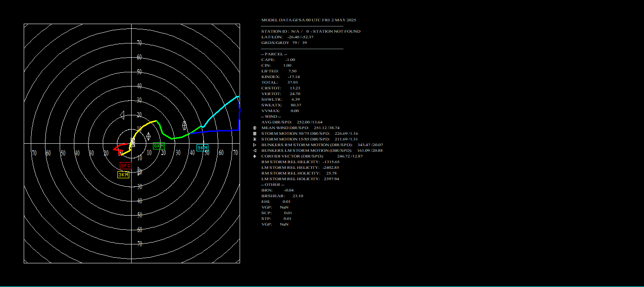Viewport: 644px width, 287px height.
Task: Select the 'BRSHEAR: 23.10' row
Action: [x=282, y=196]
